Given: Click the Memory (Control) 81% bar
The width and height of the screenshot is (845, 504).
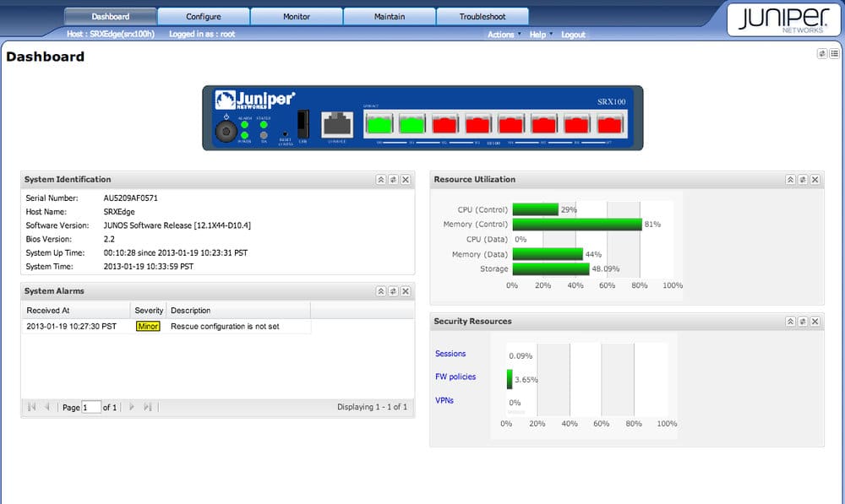Looking at the screenshot, I should [x=577, y=225].
